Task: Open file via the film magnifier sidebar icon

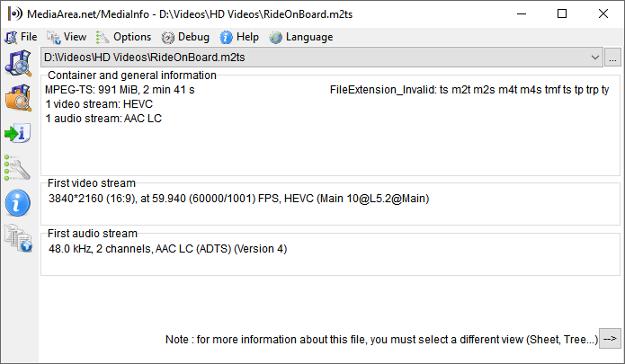Action: [18, 63]
